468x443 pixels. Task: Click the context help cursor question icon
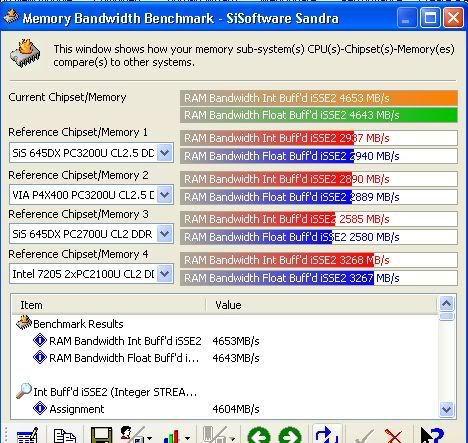[432, 435]
